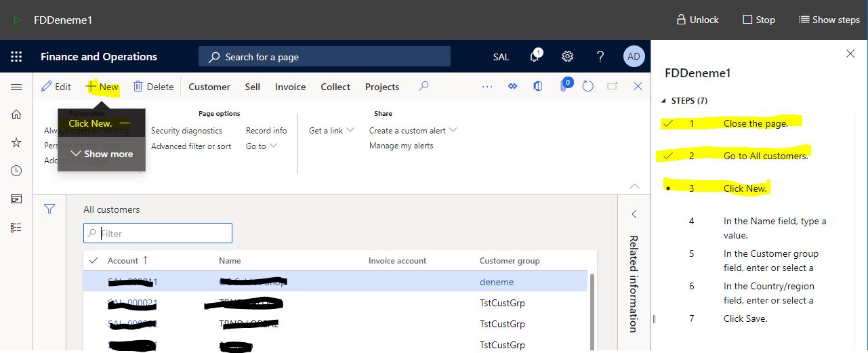Image resolution: width=868 pixels, height=353 pixels.
Task: Expand Create a custom alert dropdown
Action: click(x=413, y=130)
